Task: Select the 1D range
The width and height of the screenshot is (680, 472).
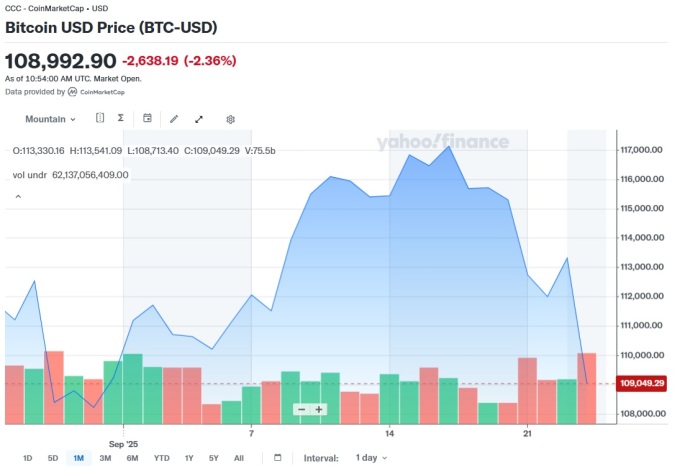Action: (27, 458)
